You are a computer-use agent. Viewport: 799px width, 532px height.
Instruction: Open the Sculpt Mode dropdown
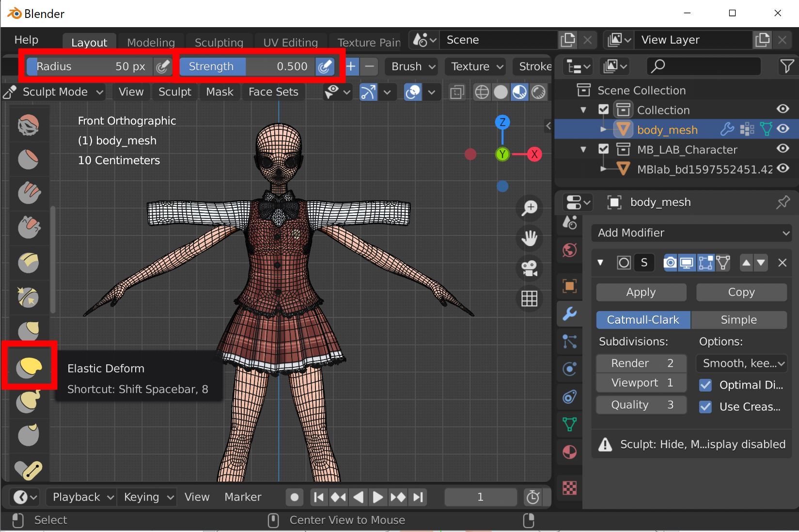tap(54, 92)
